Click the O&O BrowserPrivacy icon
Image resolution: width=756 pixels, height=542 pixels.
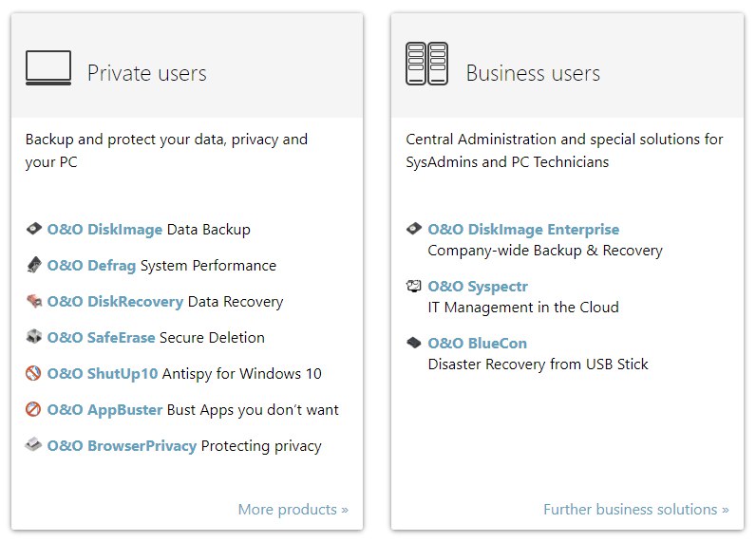(x=33, y=444)
